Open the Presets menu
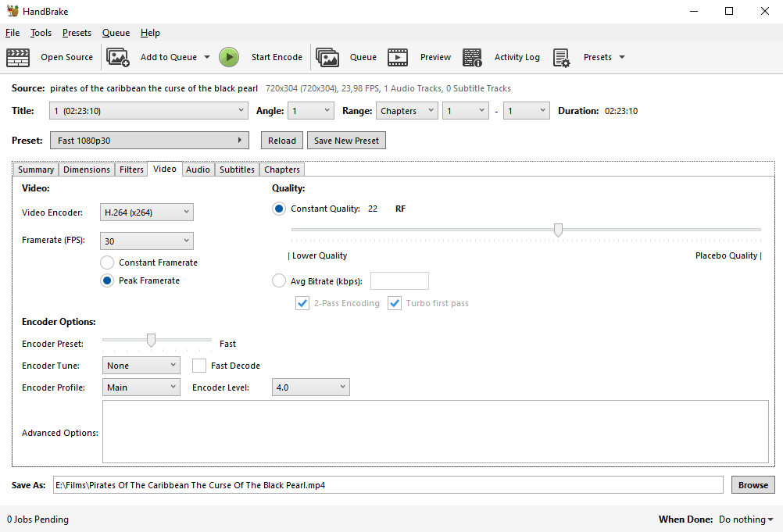This screenshot has height=532, width=783. click(77, 33)
